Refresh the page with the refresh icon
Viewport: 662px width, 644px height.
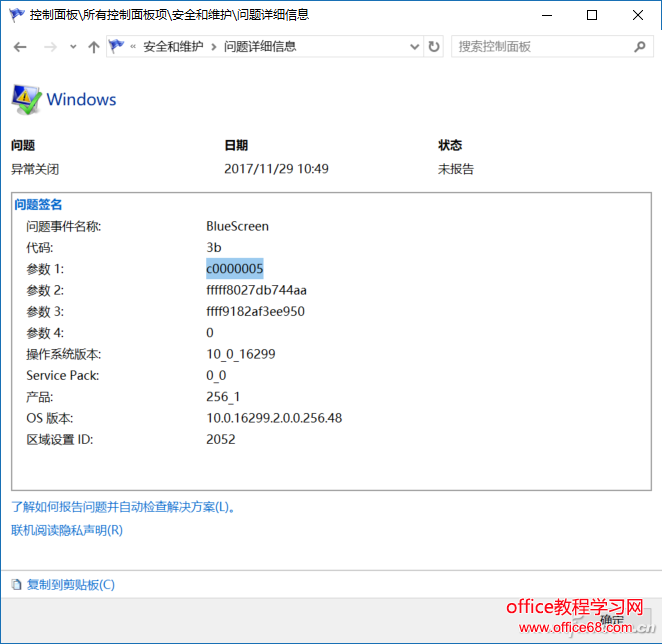434,46
